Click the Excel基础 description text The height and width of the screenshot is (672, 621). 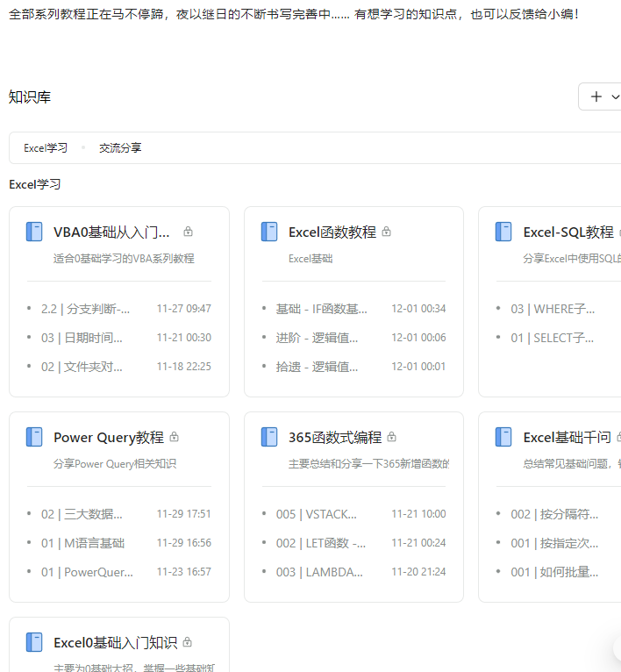click(x=310, y=259)
